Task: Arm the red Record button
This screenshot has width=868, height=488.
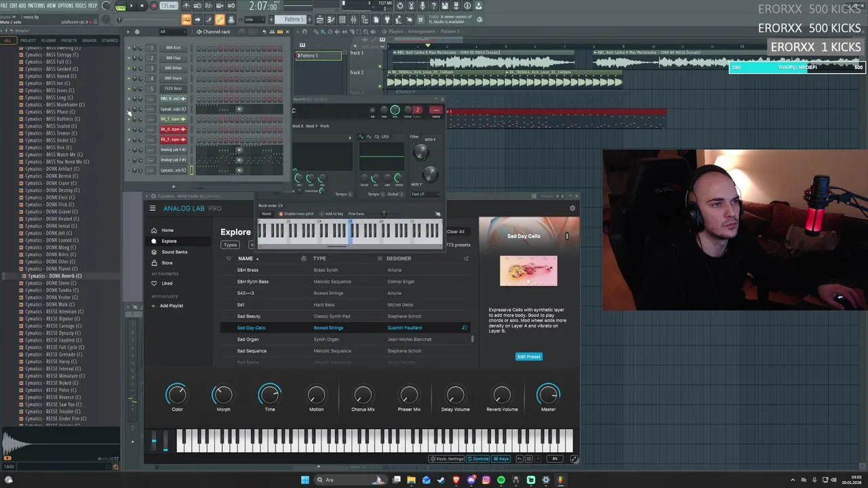Action: coord(153,6)
